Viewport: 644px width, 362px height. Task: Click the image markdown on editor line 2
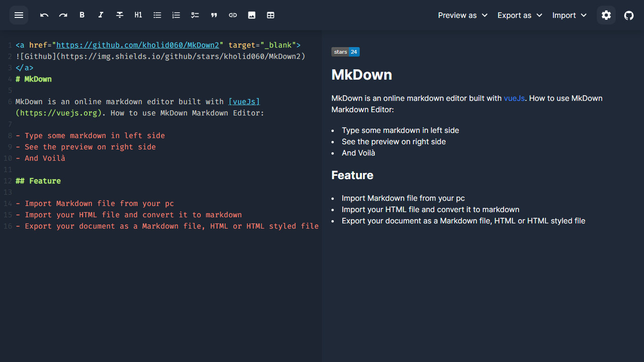coord(160,57)
